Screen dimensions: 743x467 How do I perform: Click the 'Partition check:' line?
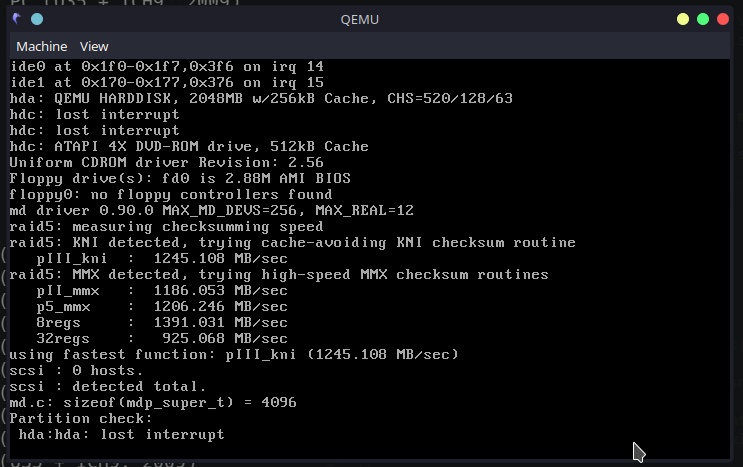click(x=81, y=419)
